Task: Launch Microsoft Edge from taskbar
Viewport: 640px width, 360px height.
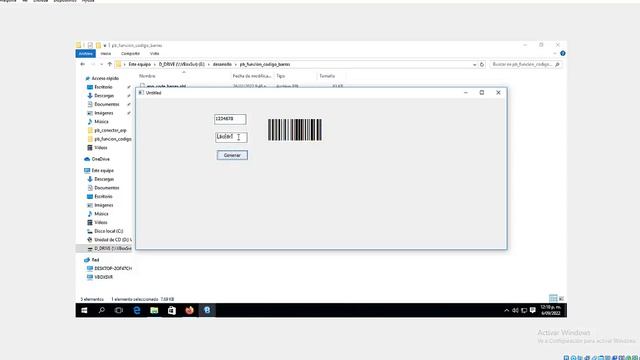Action: [137, 310]
